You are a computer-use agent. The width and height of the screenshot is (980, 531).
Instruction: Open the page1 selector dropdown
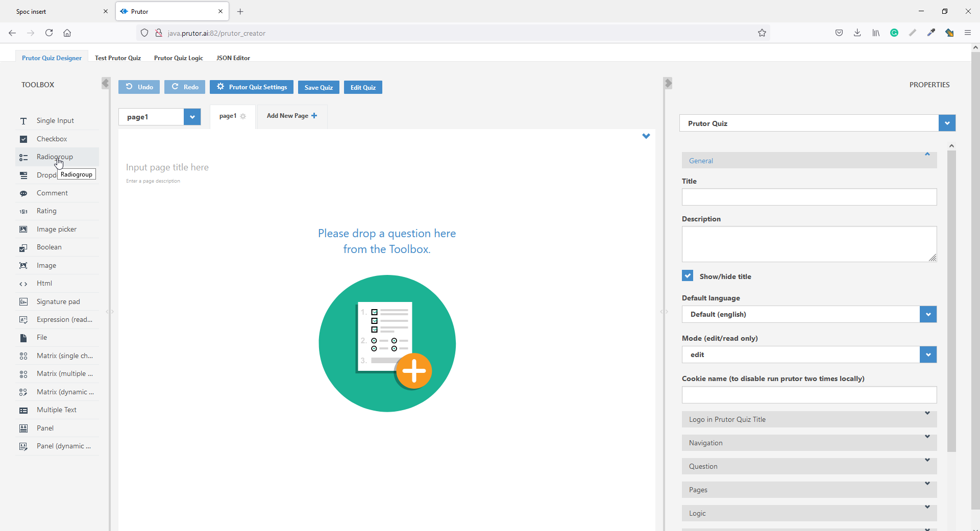pos(192,117)
